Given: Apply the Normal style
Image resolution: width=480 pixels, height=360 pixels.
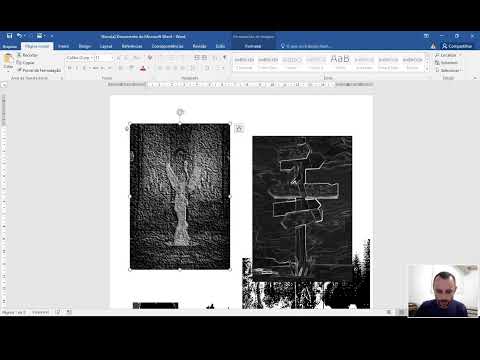Looking at the screenshot, I should (x=244, y=62).
